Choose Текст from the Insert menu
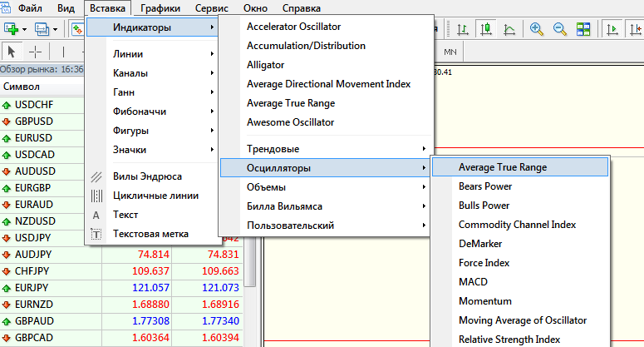 [152, 215]
